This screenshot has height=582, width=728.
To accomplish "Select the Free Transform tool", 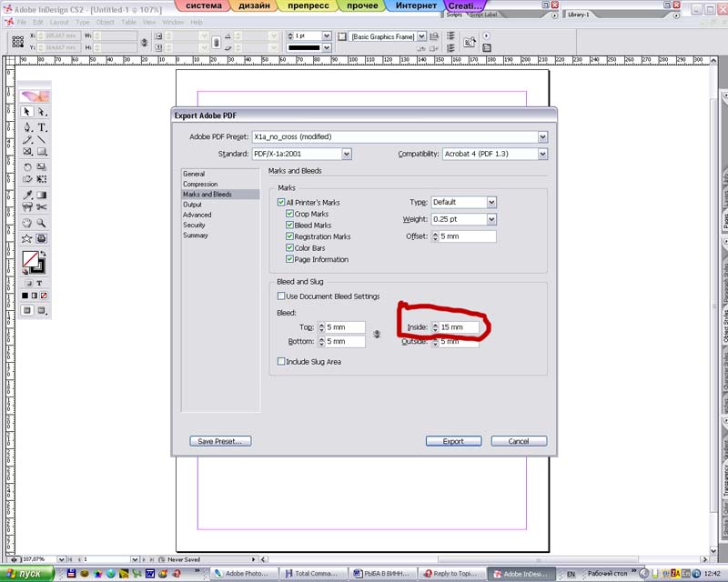I will tap(42, 179).
